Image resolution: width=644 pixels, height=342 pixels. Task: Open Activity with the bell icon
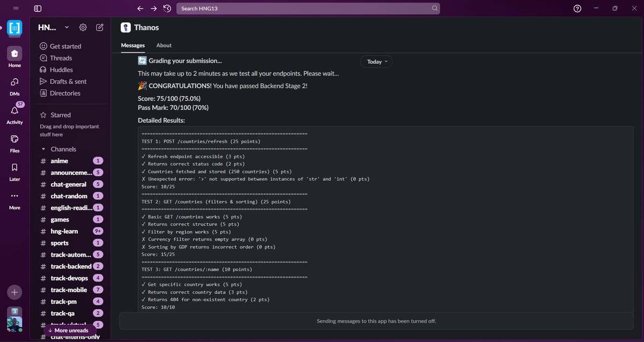pyautogui.click(x=14, y=111)
